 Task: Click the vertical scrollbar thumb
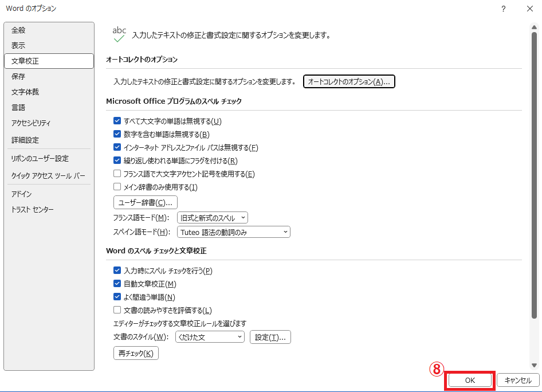[x=535, y=175]
